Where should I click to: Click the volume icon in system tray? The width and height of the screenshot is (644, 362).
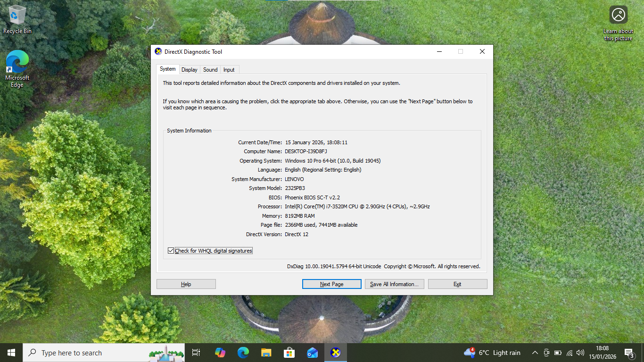[580, 353]
